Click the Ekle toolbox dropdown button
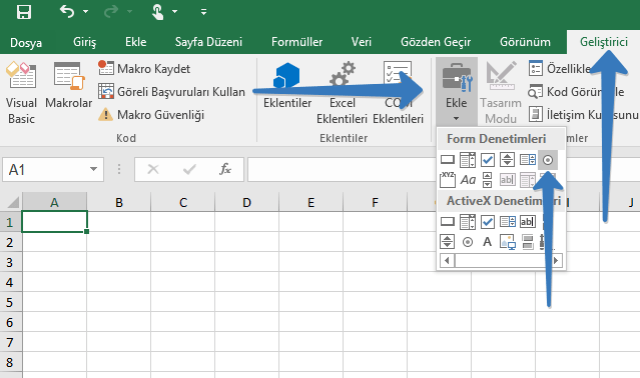 456,92
